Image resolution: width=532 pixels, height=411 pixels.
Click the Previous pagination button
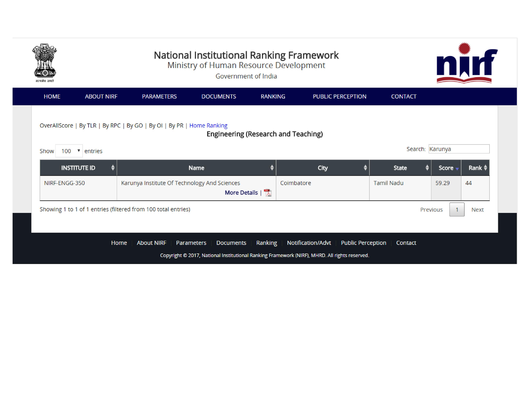point(431,210)
